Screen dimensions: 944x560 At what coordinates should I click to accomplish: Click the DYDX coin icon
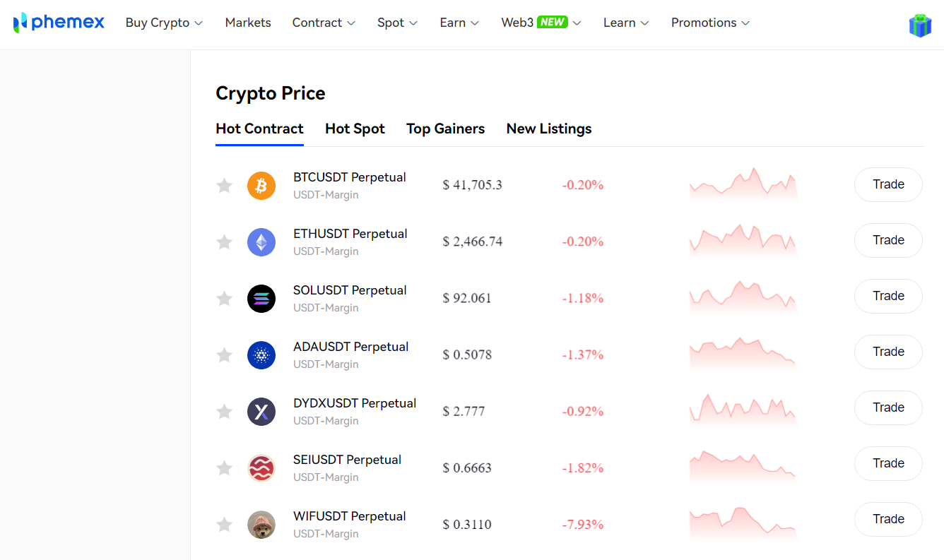click(261, 412)
